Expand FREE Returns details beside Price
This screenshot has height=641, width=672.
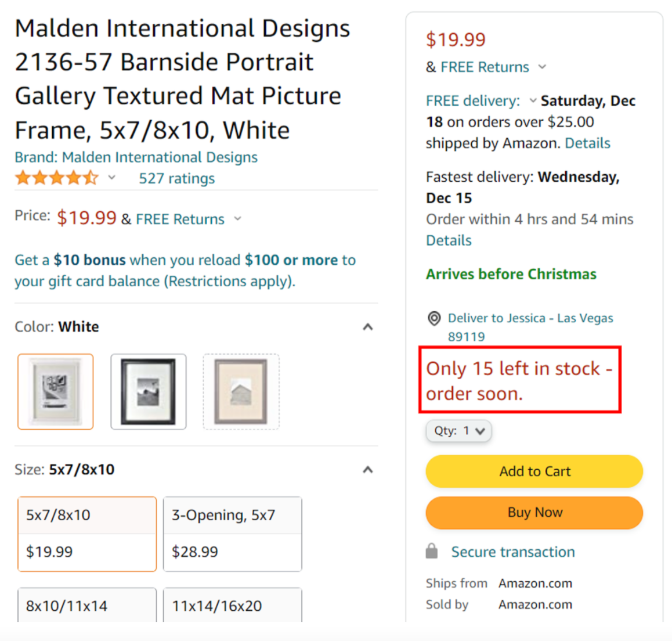click(x=237, y=219)
